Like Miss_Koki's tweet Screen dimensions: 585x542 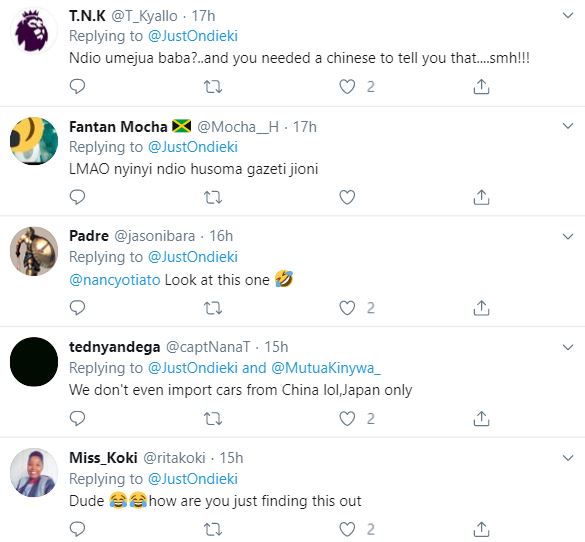(x=347, y=529)
